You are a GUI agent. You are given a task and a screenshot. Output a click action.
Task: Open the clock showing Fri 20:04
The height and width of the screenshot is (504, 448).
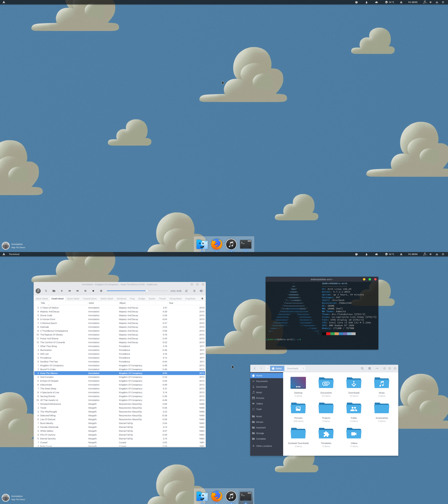413,254
